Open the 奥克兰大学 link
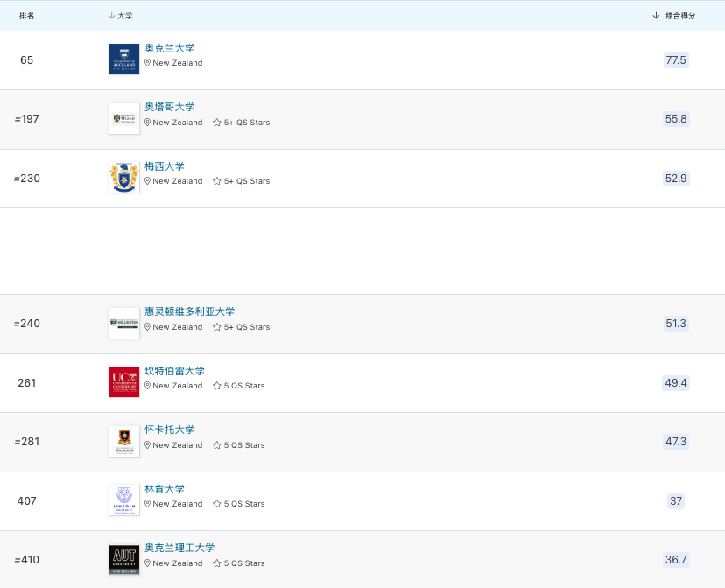This screenshot has width=725, height=588. coord(169,48)
